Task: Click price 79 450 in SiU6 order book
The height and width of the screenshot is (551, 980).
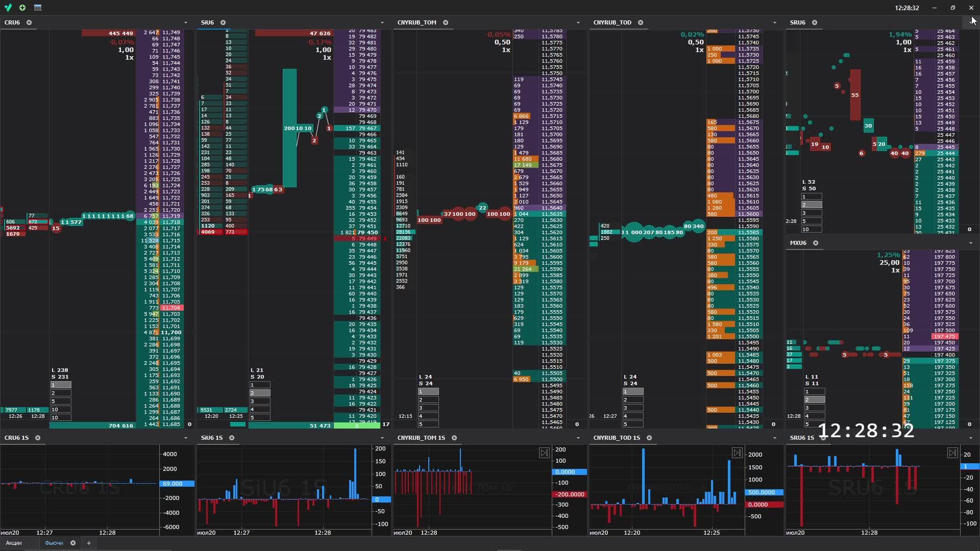Action: [367, 232]
